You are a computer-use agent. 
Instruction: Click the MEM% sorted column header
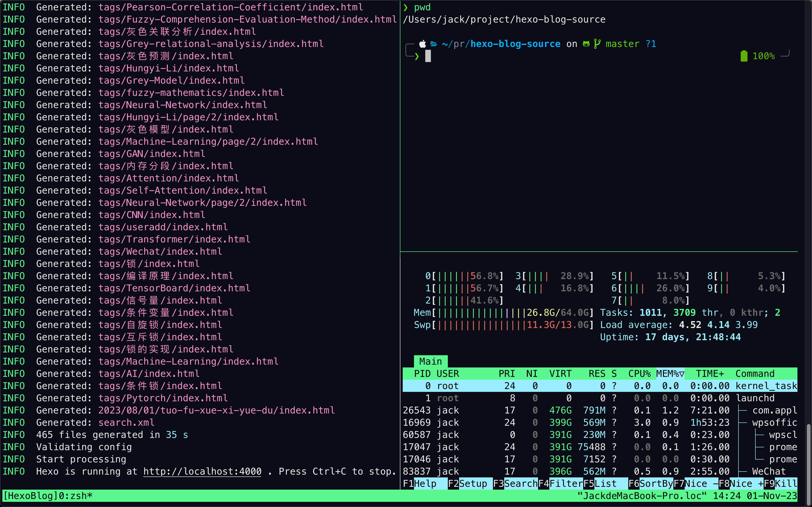[x=671, y=374]
